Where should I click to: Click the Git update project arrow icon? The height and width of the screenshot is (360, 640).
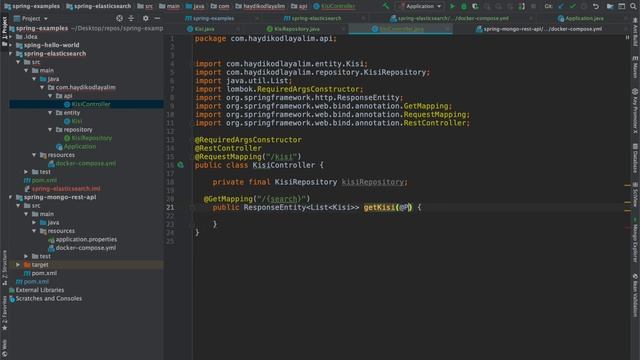pos(561,7)
